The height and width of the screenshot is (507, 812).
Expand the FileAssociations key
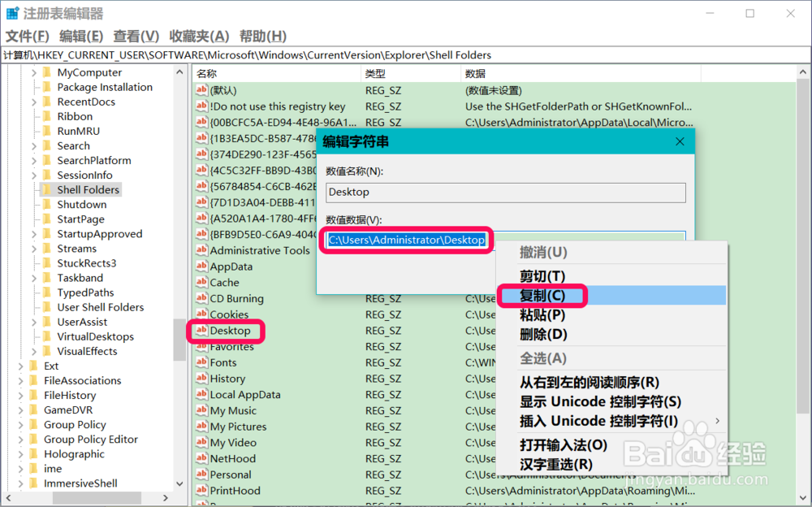point(21,380)
